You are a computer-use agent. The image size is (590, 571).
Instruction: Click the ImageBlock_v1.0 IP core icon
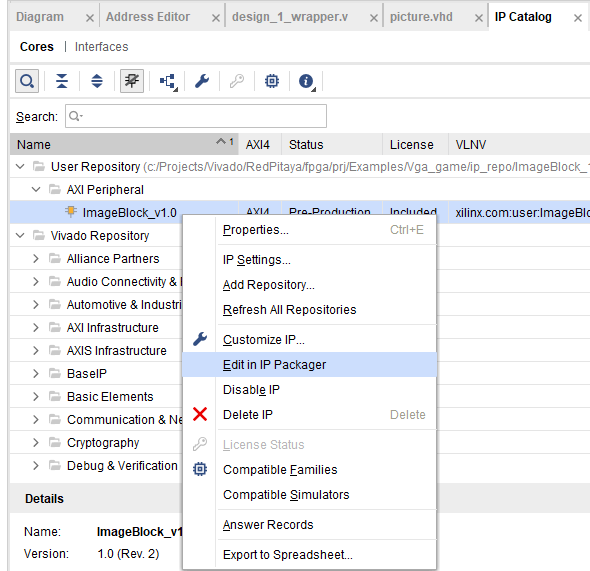[x=71, y=212]
